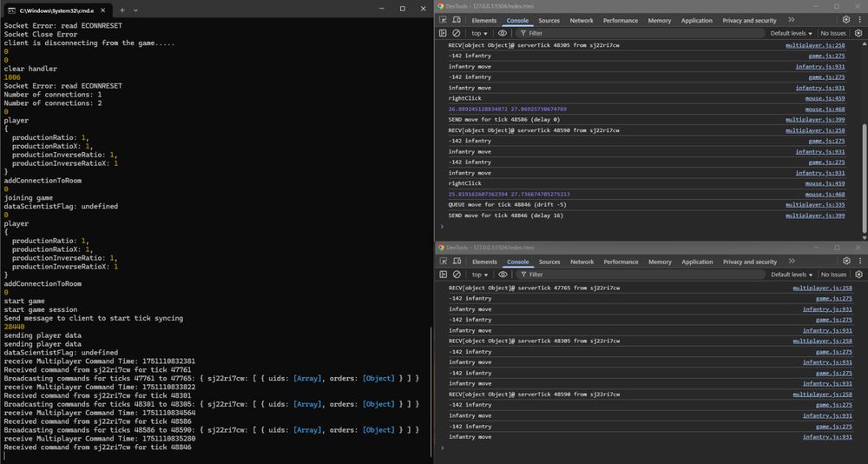868x464 pixels.
Task: Open Default levels dropdown in top DevTools window
Action: (791, 33)
